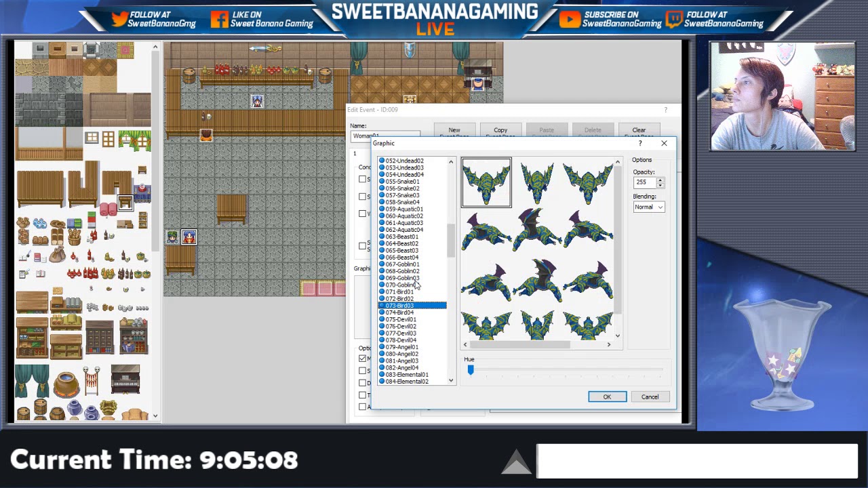868x488 pixels.
Task: Decrease Opacity with the down stepper arrow
Action: [660, 185]
